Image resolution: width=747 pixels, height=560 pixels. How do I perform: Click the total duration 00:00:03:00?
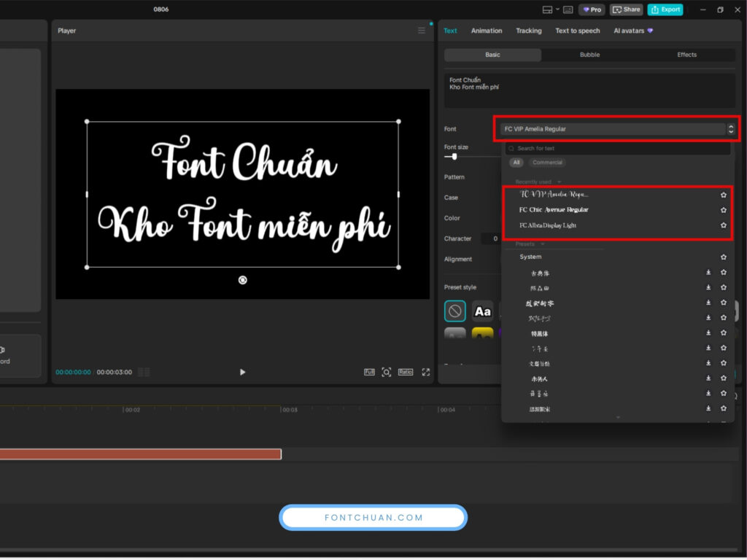[x=115, y=373]
